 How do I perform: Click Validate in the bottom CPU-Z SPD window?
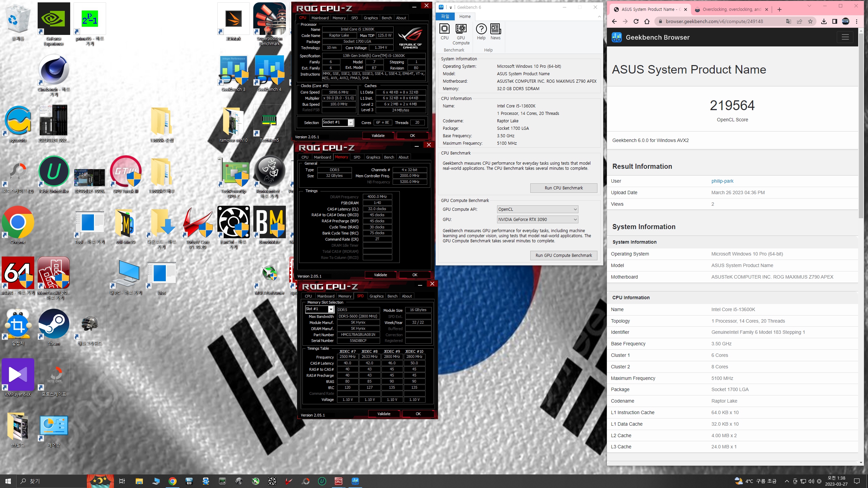pos(384,414)
